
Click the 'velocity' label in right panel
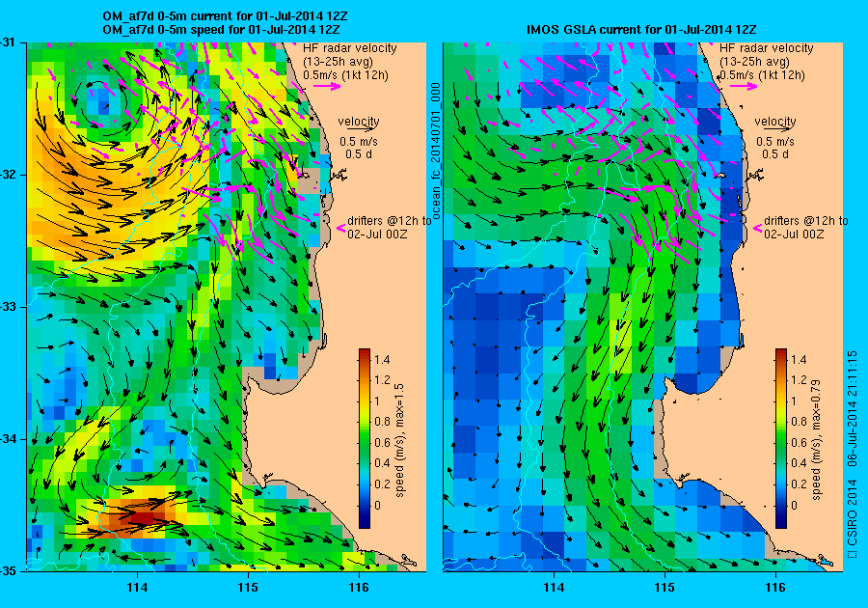775,121
